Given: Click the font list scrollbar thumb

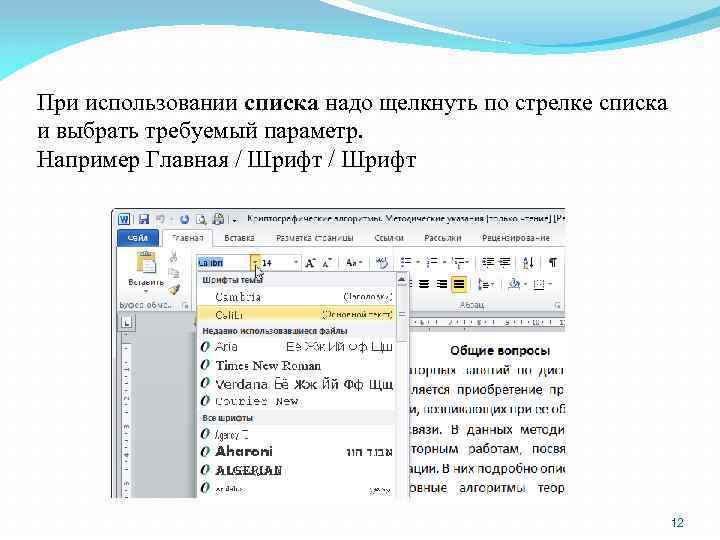Looking at the screenshot, I should coord(402,314).
